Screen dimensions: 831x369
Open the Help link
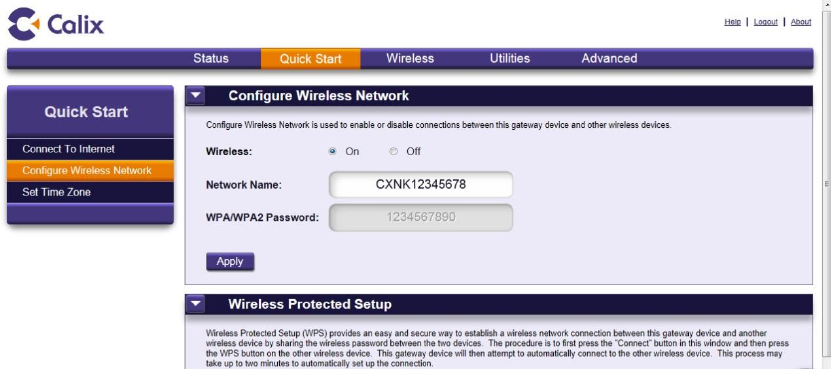coord(732,22)
